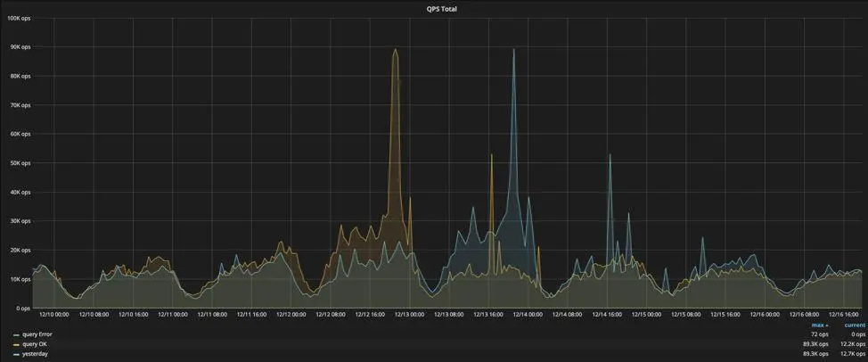Screen dimensions: 868x362
Task: Click the 10K ops y-axis label
Action: [20, 279]
